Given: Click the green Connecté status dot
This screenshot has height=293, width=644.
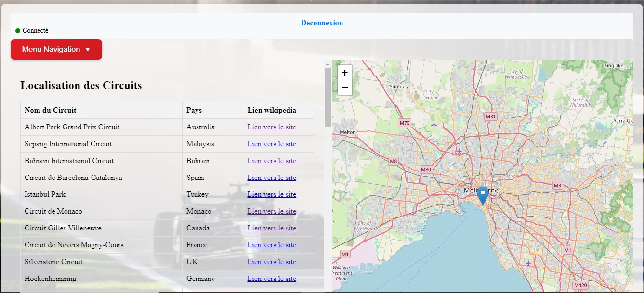Looking at the screenshot, I should (x=18, y=31).
